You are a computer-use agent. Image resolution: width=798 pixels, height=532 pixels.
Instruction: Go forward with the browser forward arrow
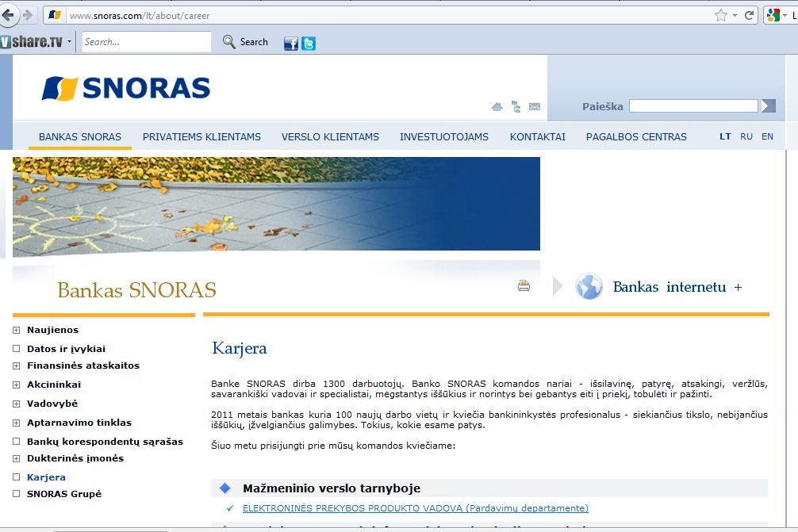pos(28,15)
